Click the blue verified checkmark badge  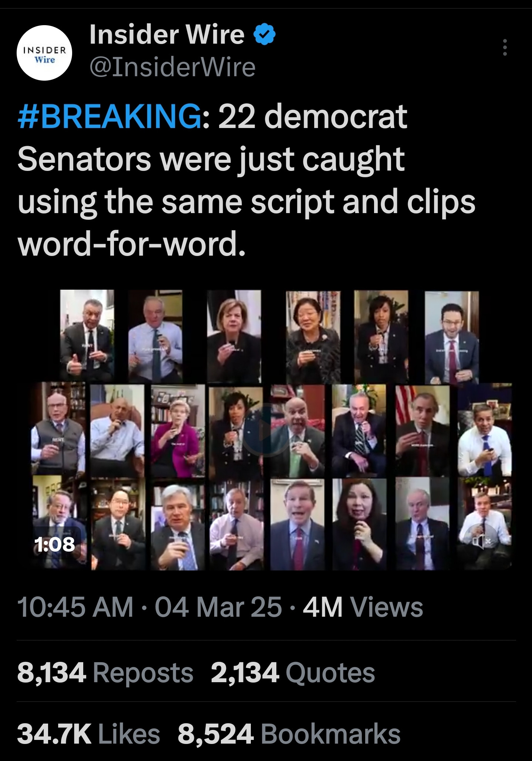265,34
